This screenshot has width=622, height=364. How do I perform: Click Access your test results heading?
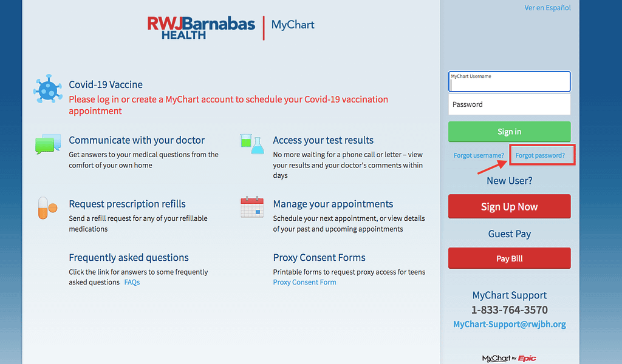click(x=323, y=140)
